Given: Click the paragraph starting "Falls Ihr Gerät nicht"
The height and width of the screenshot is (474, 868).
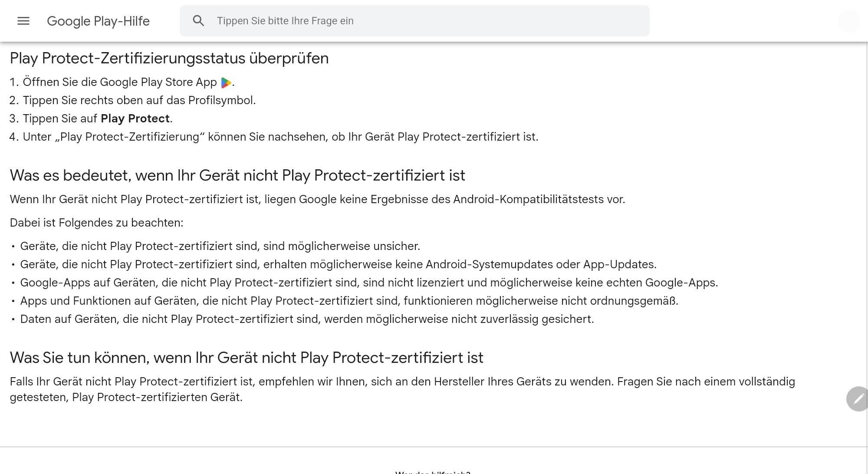Looking at the screenshot, I should click(x=402, y=389).
